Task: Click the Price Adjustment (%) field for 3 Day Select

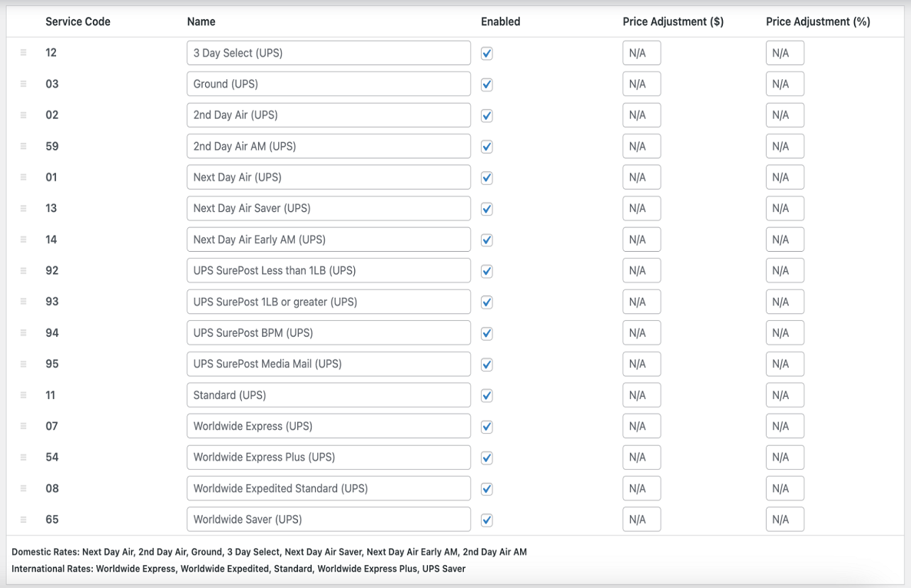Action: tap(784, 52)
